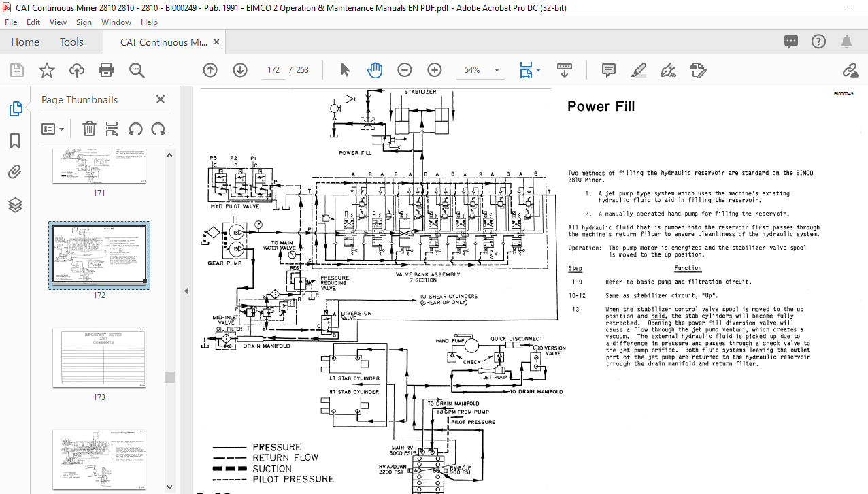Viewport: 868px width, 494px height.
Task: Collapse the navigation pane arrow
Action: point(186,291)
